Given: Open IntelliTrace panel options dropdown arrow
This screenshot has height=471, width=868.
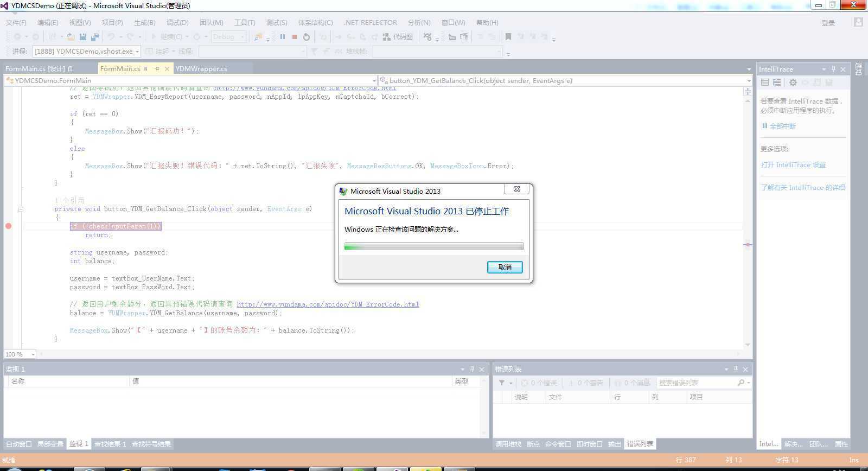Looking at the screenshot, I should coord(824,69).
